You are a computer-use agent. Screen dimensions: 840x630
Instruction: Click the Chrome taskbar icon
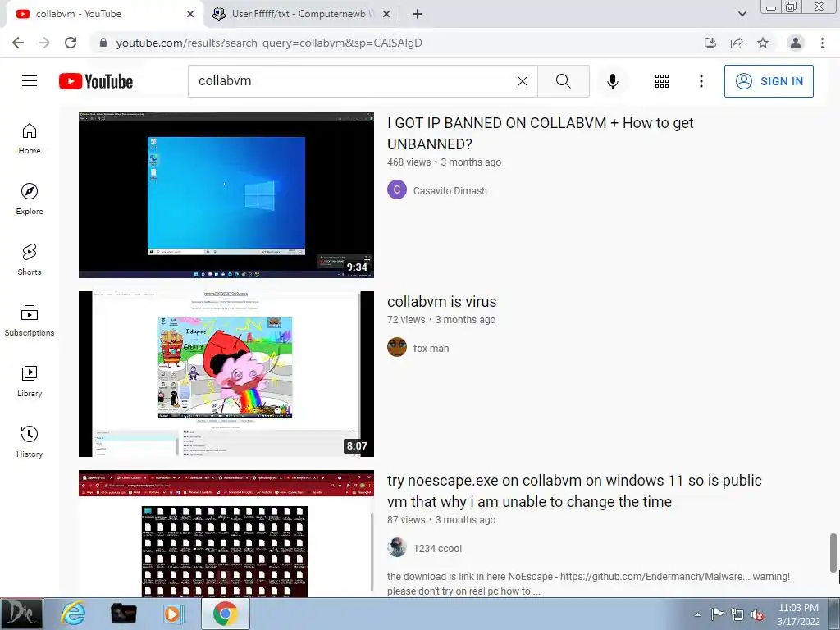point(225,614)
